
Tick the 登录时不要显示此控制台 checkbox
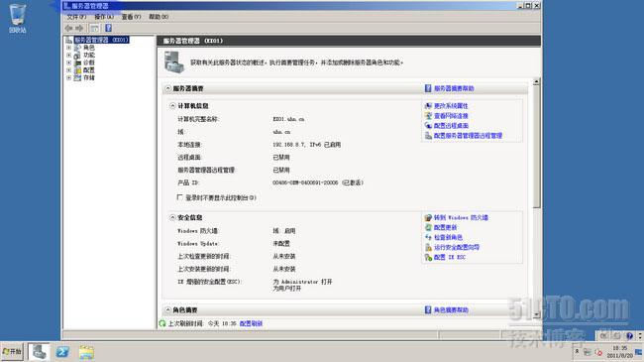click(x=179, y=197)
